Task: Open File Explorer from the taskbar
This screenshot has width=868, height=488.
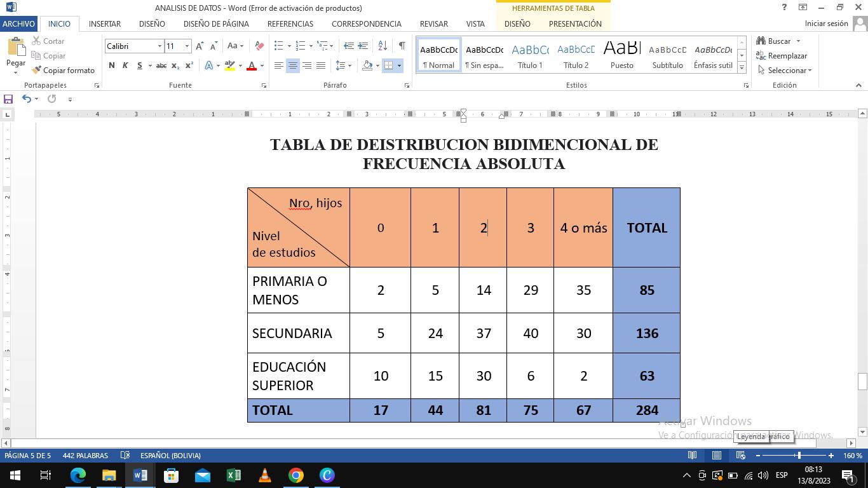Action: click(x=109, y=475)
